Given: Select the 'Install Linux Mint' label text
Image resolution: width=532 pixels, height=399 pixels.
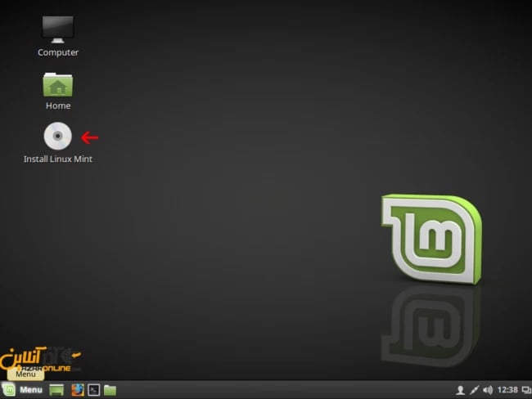Looking at the screenshot, I should tap(57, 159).
